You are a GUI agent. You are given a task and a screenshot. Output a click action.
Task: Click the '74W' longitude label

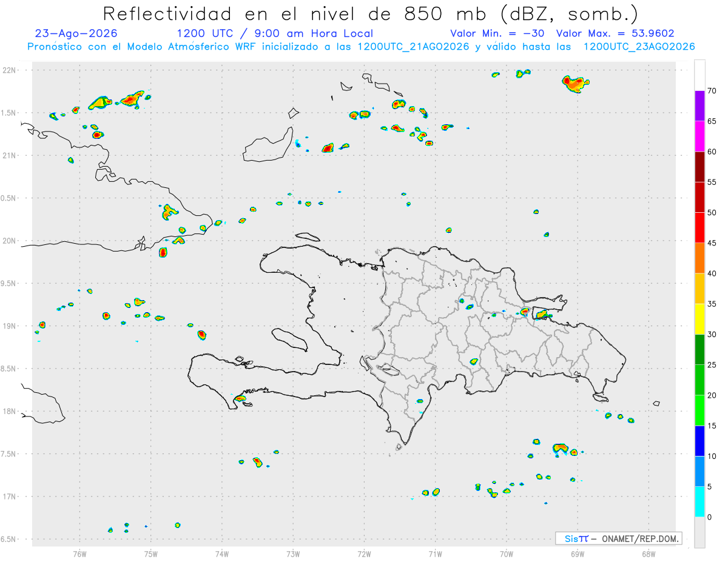[222, 554]
